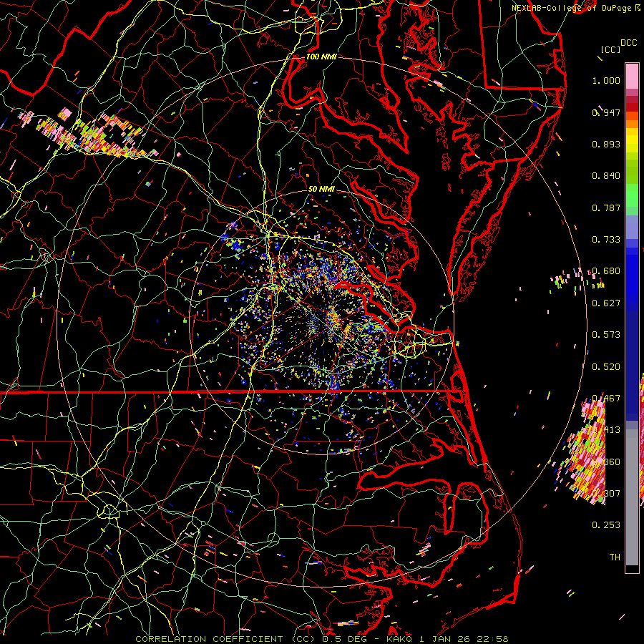
Task: Click the 50 NMI range ring label
Action: (x=321, y=189)
